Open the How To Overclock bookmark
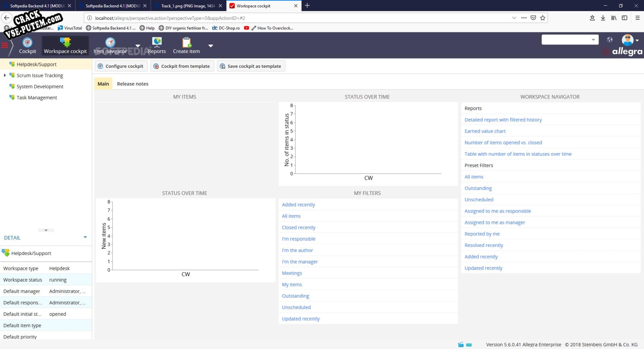The width and height of the screenshot is (644, 349). [272, 28]
